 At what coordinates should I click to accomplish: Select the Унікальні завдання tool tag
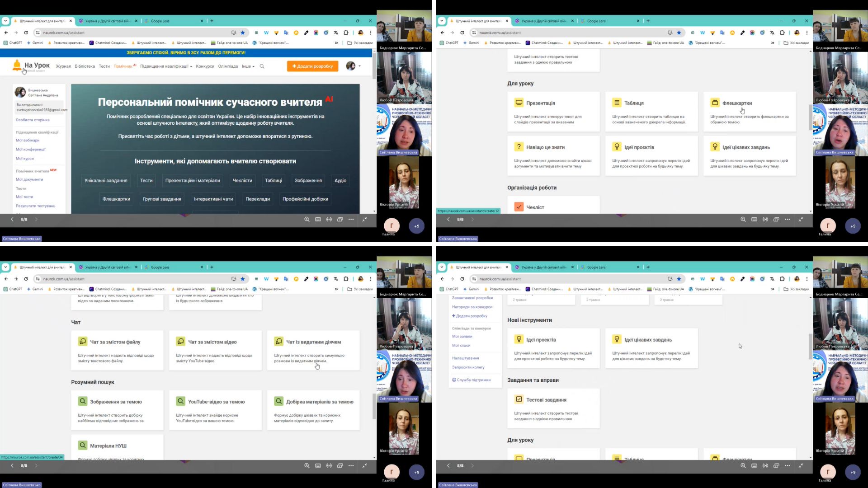click(x=106, y=180)
